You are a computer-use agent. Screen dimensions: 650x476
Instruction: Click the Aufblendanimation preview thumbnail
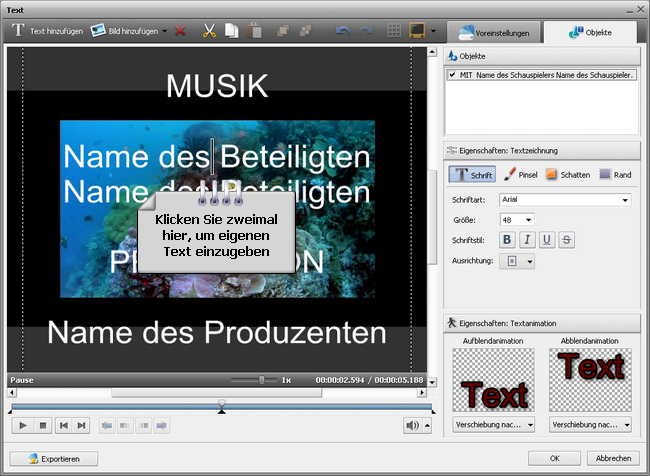(493, 380)
